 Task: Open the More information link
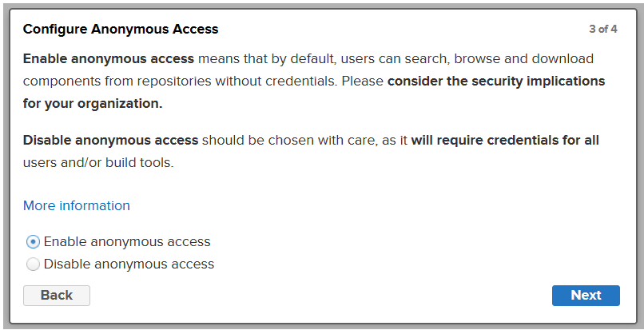(77, 205)
